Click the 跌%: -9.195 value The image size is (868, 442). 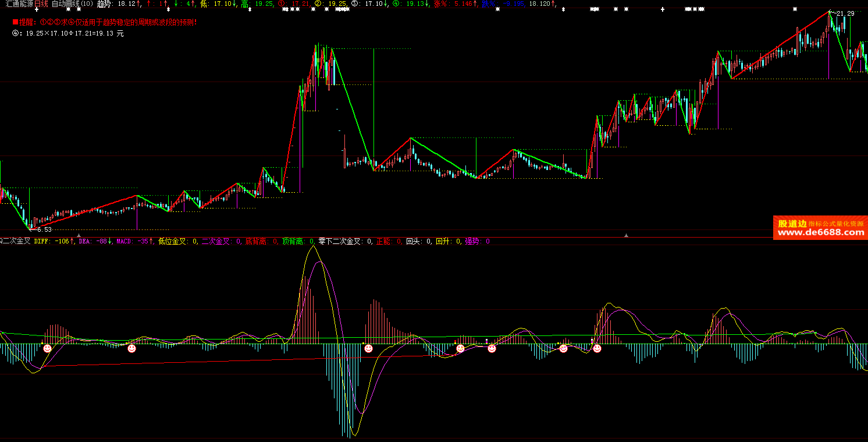[503, 4]
